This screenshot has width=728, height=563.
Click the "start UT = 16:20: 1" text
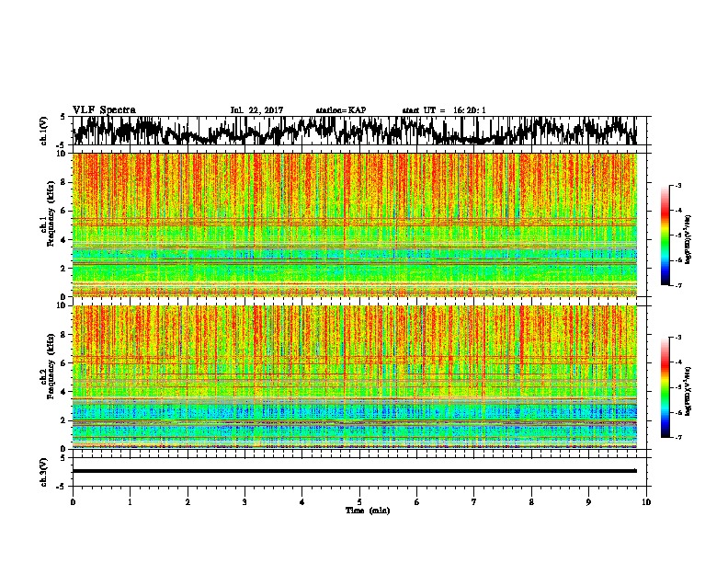[x=444, y=110]
